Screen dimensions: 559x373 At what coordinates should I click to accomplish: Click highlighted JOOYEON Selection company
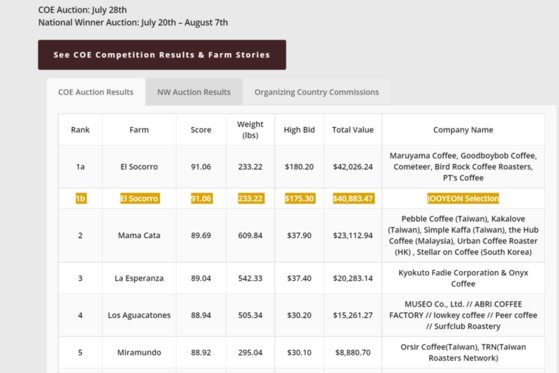coord(463,198)
